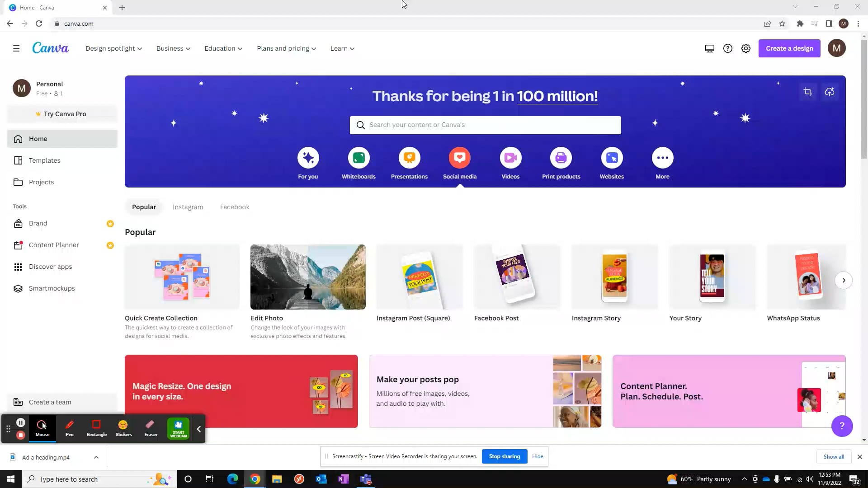Select the Videos category icon
Viewport: 868px width, 488px height.
(510, 158)
